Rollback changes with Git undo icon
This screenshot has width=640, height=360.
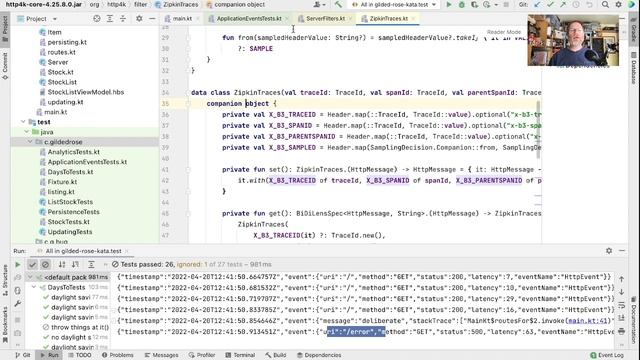(x=589, y=4)
